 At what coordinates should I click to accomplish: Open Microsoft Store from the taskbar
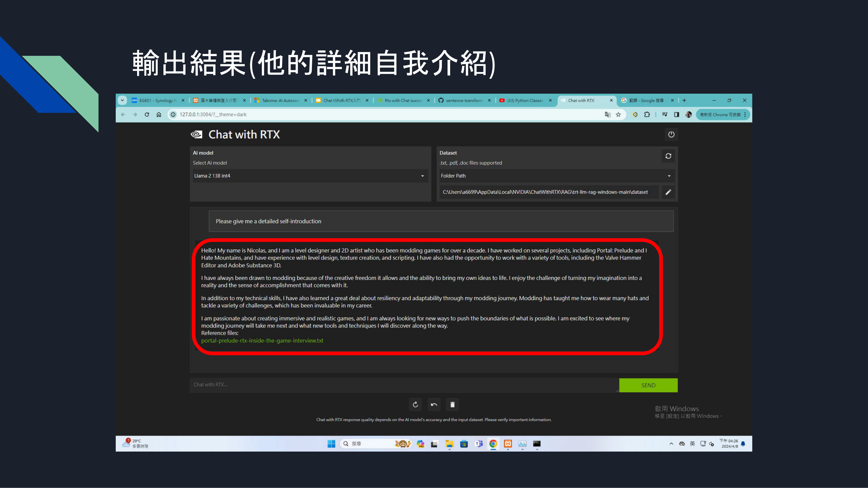pyautogui.click(x=464, y=444)
